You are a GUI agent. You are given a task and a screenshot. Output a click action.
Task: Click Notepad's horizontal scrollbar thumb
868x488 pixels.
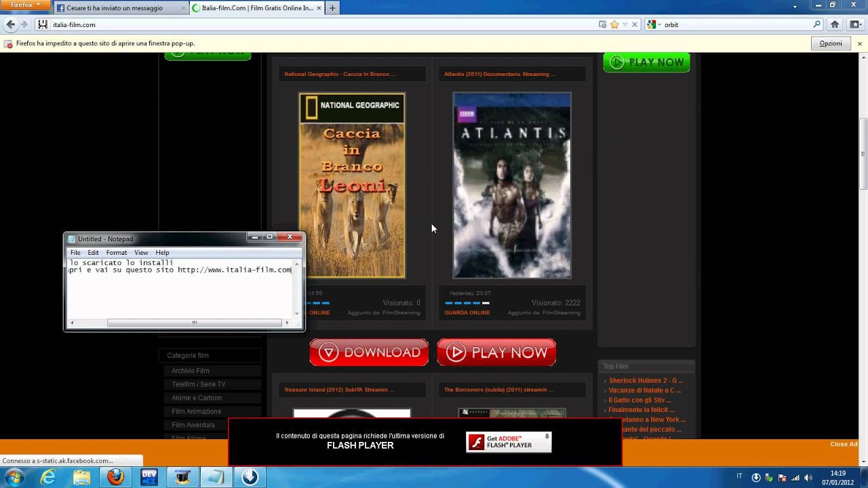194,323
